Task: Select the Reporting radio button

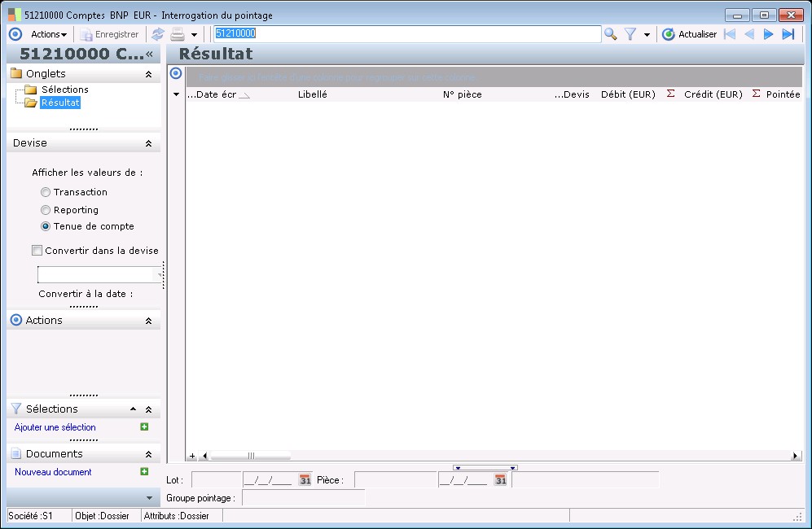Action: pos(46,210)
